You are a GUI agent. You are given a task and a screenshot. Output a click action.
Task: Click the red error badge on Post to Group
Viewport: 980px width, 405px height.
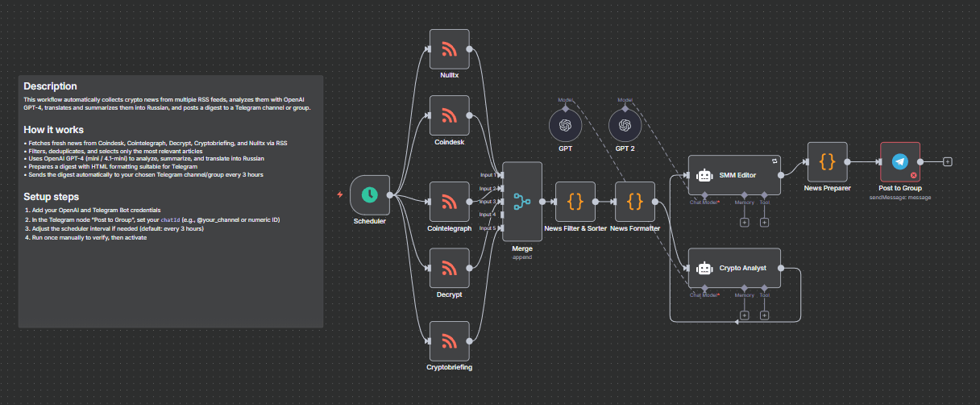coord(914,175)
